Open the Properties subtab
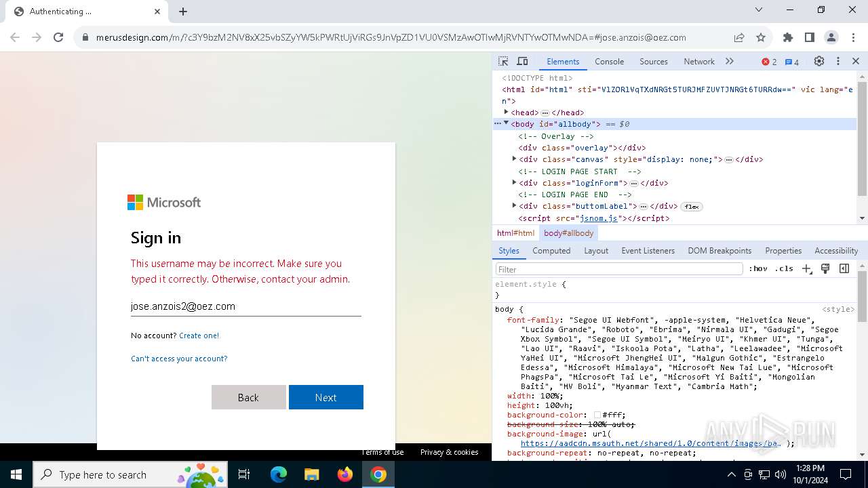The width and height of the screenshot is (868, 488). pos(783,251)
